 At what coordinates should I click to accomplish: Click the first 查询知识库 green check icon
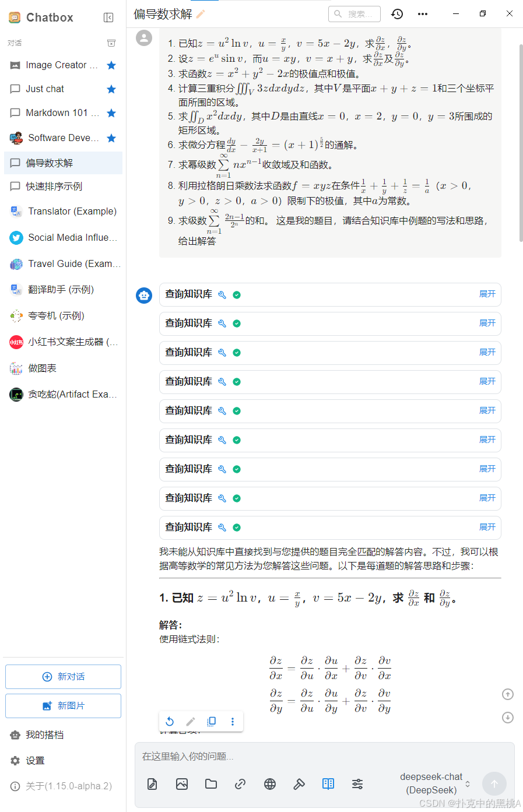237,295
